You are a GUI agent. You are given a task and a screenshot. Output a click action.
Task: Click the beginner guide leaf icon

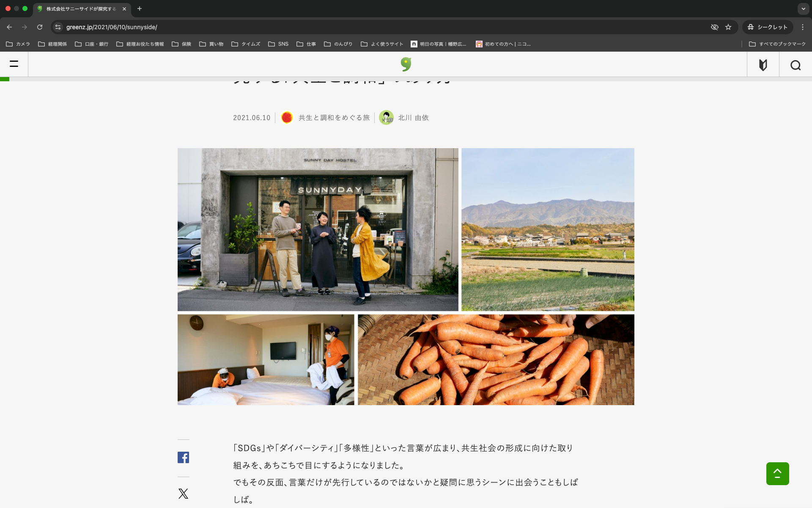763,65
